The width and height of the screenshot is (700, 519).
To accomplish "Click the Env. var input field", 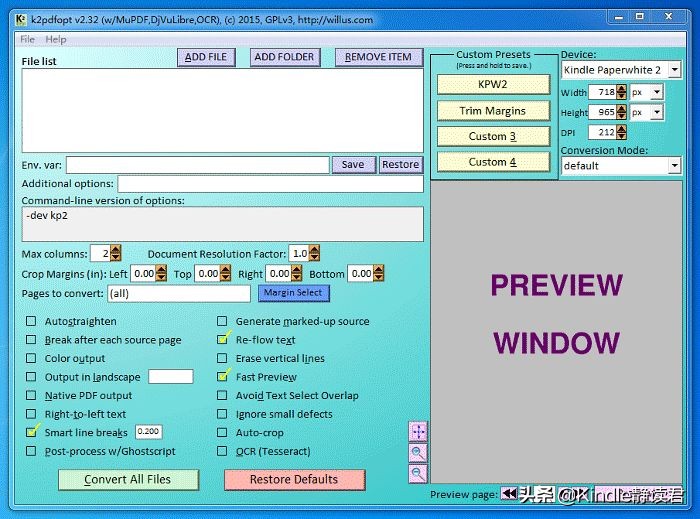I will pos(198,165).
